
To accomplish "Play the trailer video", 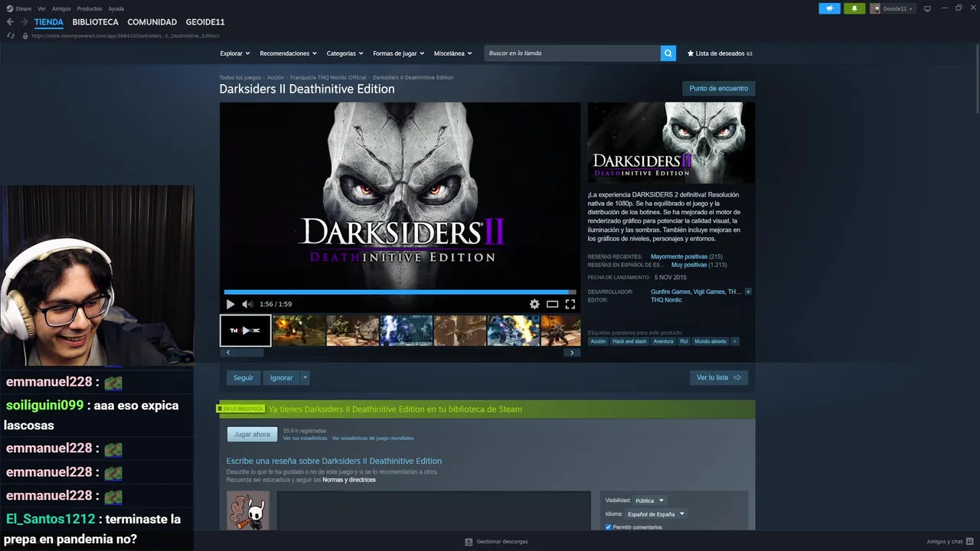I will (230, 304).
